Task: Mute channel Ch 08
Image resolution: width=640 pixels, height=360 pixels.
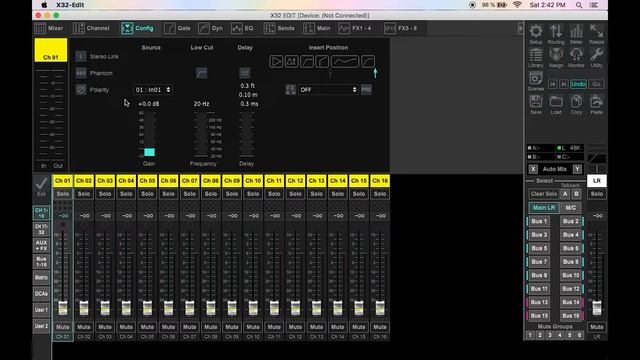Action: click(211, 327)
